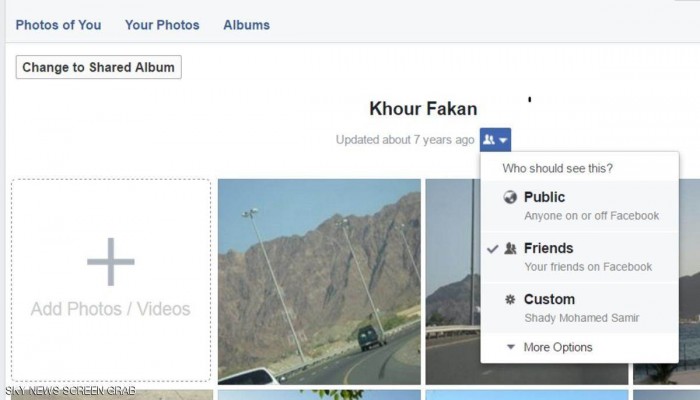Screen dimensions: 700x400
Task: Click the friends silhouette icon beside Friends
Action: pos(510,248)
